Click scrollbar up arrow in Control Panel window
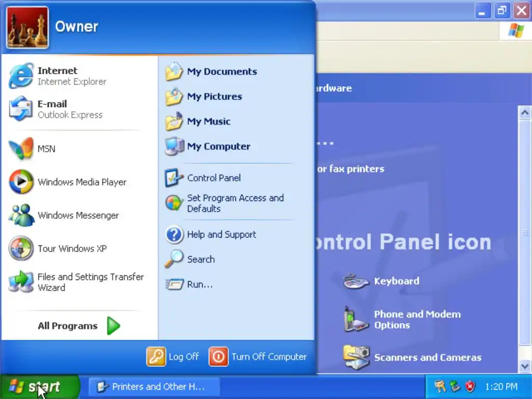The width and height of the screenshot is (532, 399). point(525,112)
